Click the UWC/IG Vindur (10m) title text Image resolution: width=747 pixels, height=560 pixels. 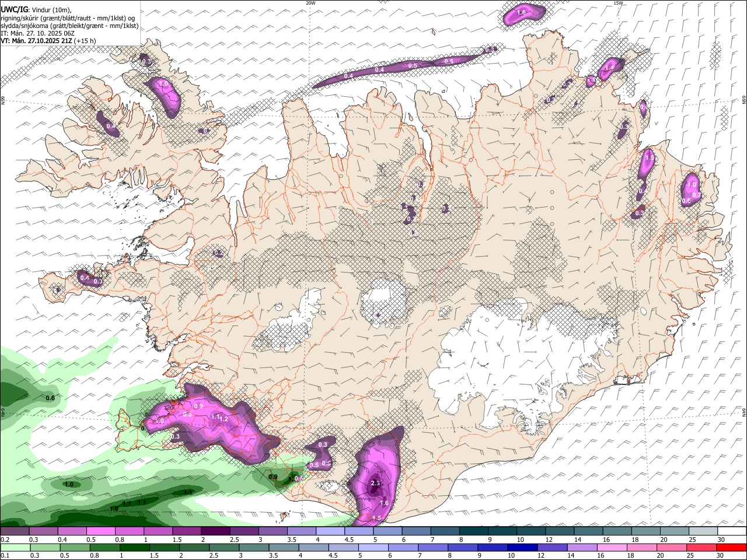(x=36, y=9)
